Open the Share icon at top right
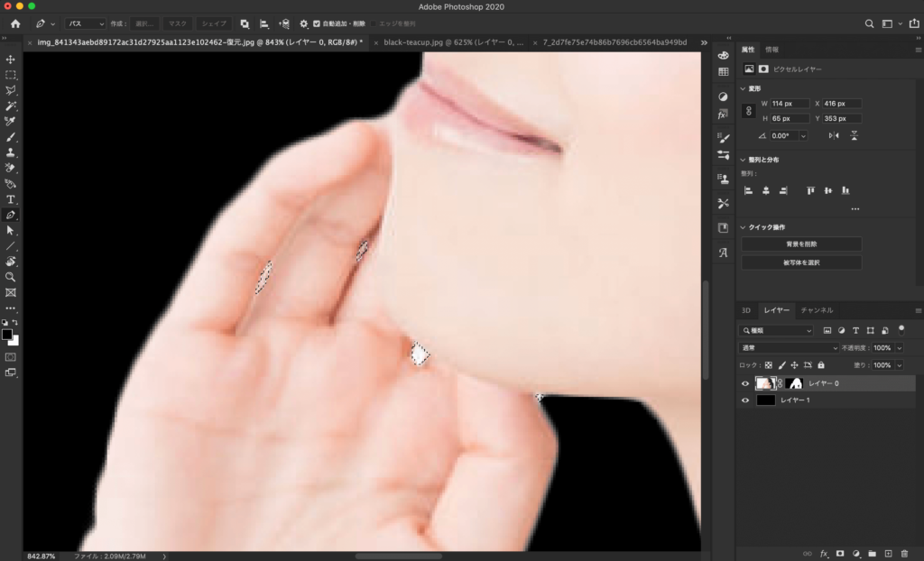The height and width of the screenshot is (561, 924). click(913, 23)
